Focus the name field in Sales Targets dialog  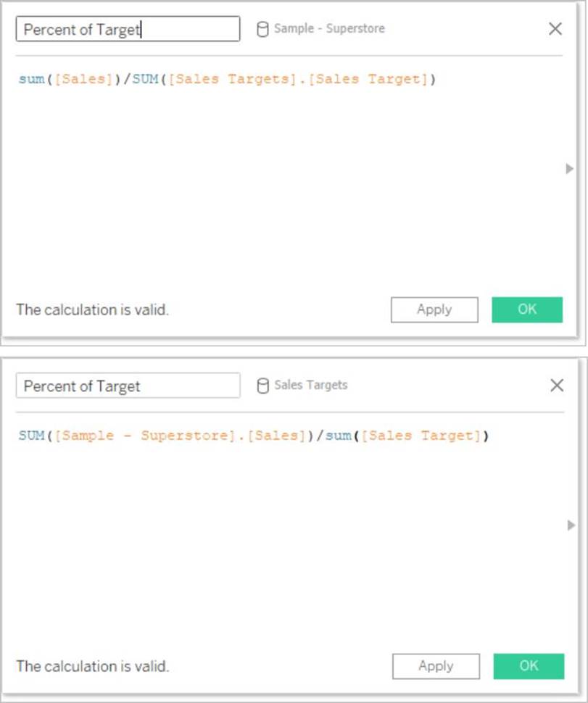click(128, 386)
